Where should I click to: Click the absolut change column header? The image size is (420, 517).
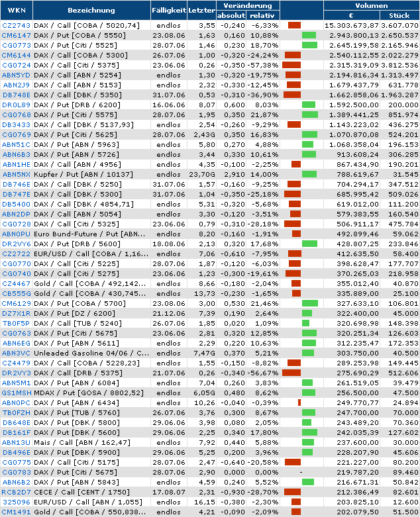click(231, 15)
